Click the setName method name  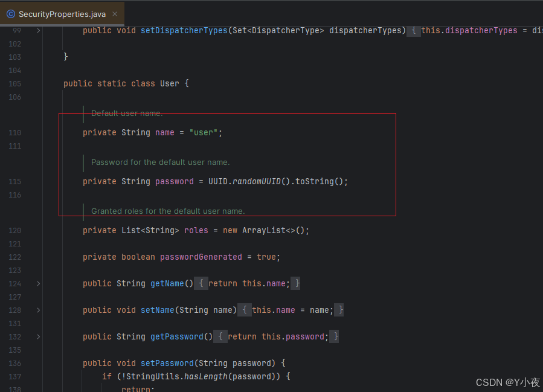point(158,310)
